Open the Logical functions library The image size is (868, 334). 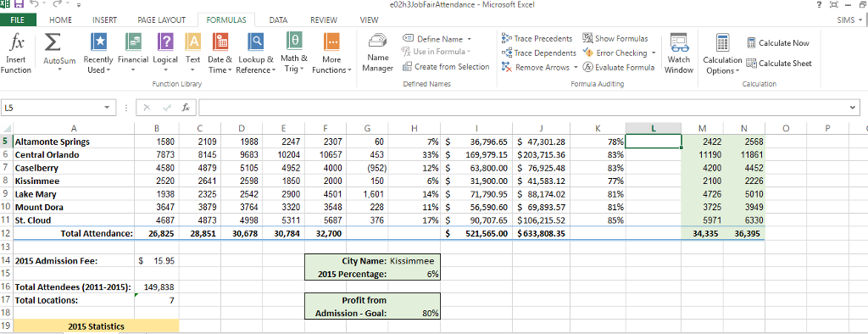click(165, 53)
